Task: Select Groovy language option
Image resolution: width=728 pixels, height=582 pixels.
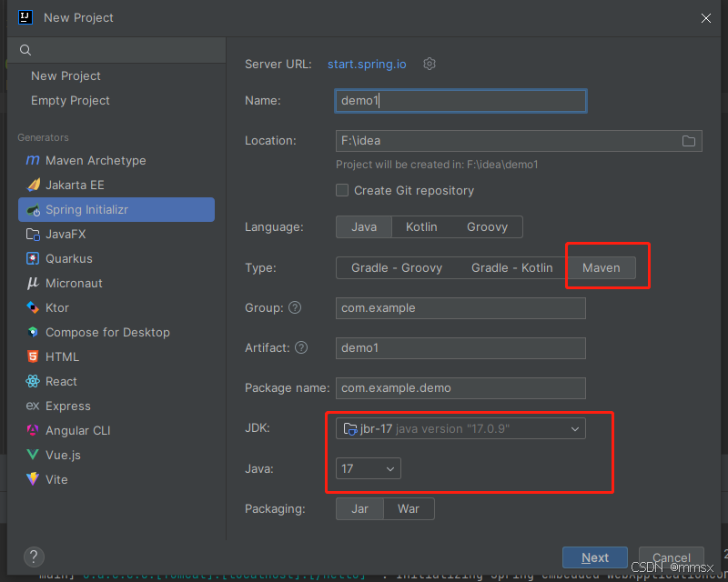Action: coord(487,227)
